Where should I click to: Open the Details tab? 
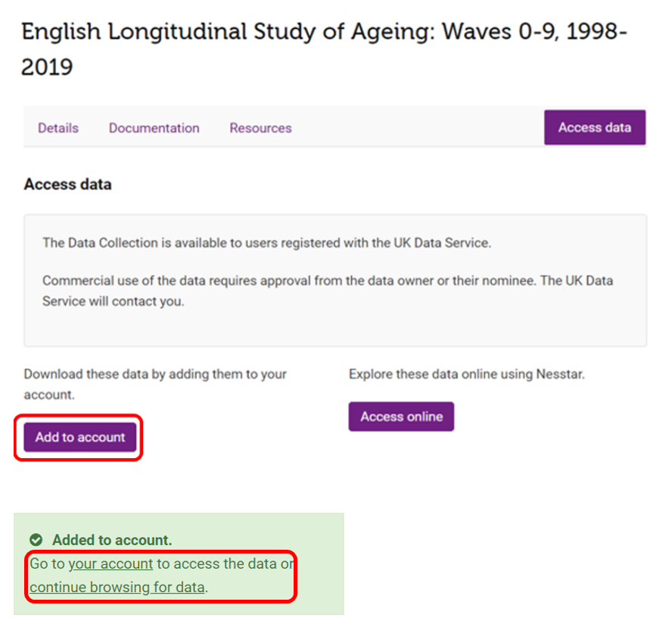coord(58,128)
